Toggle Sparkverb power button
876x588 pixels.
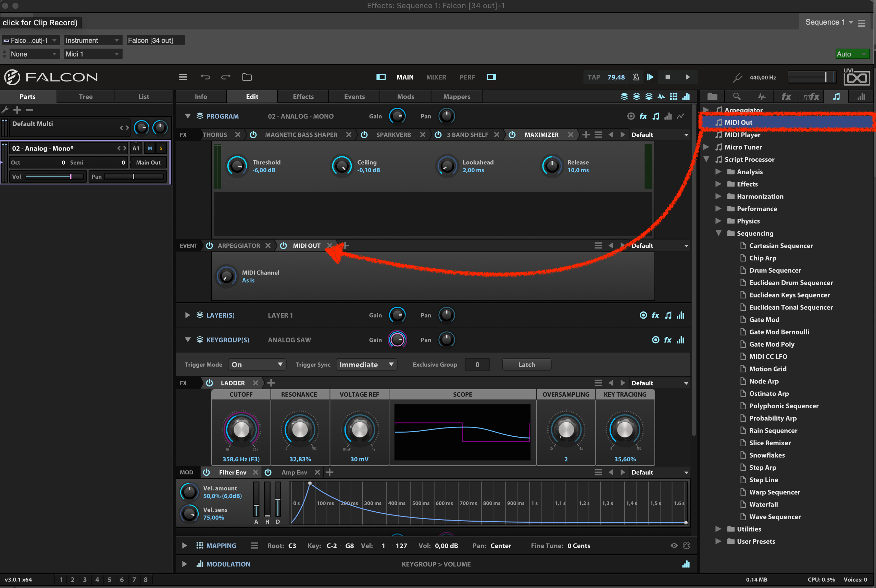(x=364, y=135)
